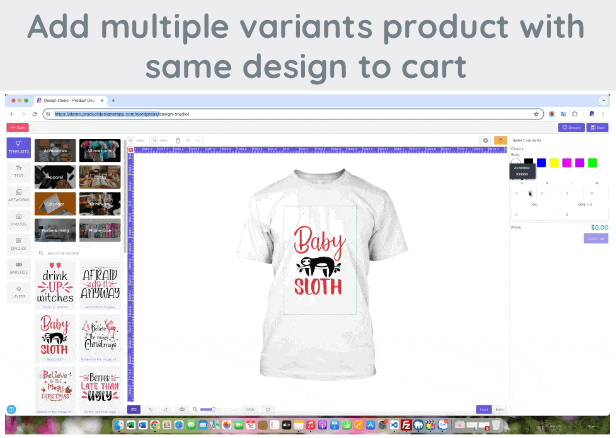The image size is (616, 438).
Task: Open a new browser tab
Action: [113, 101]
